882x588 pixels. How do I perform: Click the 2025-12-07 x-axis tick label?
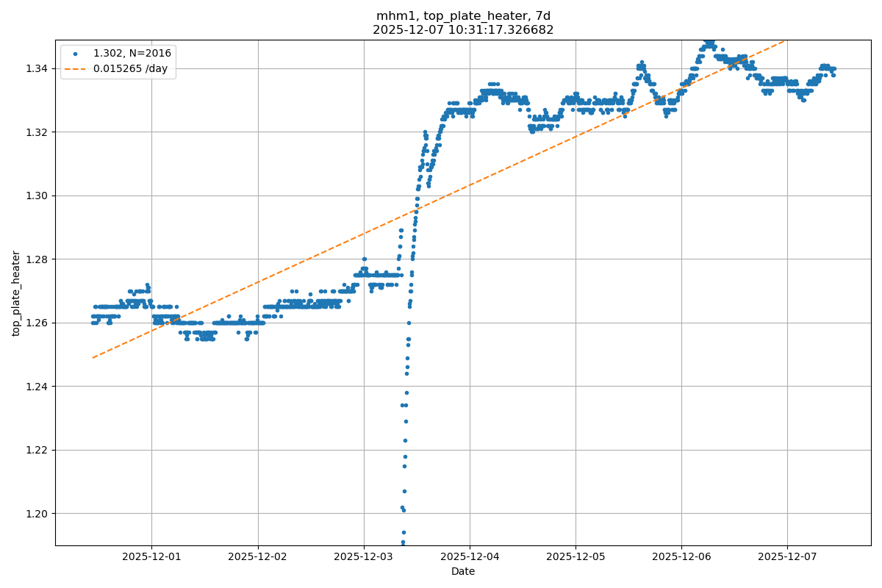pos(787,557)
